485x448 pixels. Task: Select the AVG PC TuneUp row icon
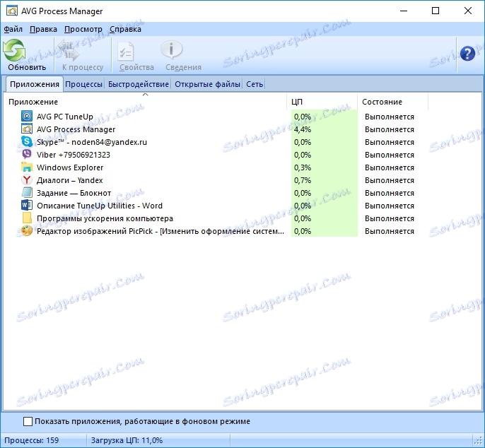click(27, 116)
